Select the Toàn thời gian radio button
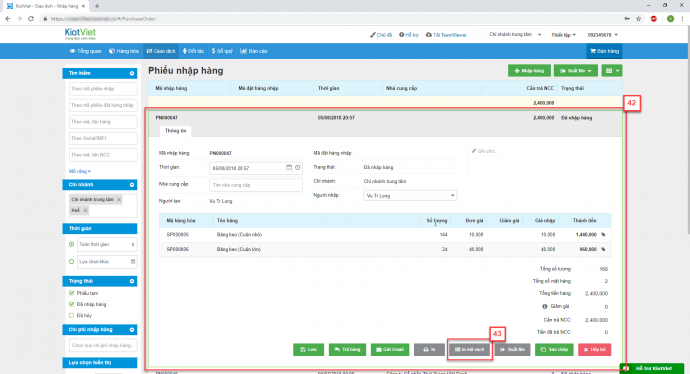Screen dimensions: 690x374 point(71,244)
